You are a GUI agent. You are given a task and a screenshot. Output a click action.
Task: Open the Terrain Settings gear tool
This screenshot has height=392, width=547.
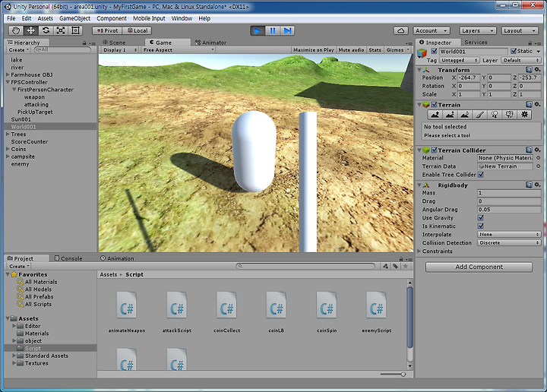pos(524,115)
